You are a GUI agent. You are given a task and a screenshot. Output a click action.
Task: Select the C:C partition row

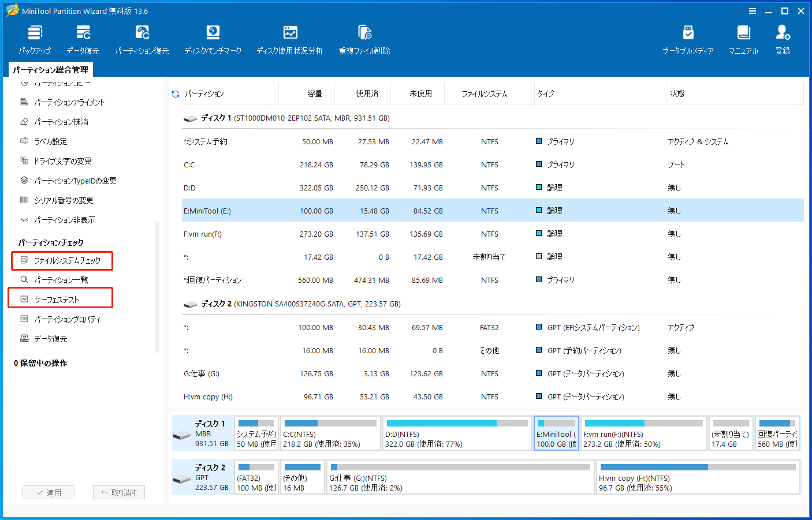[493, 164]
